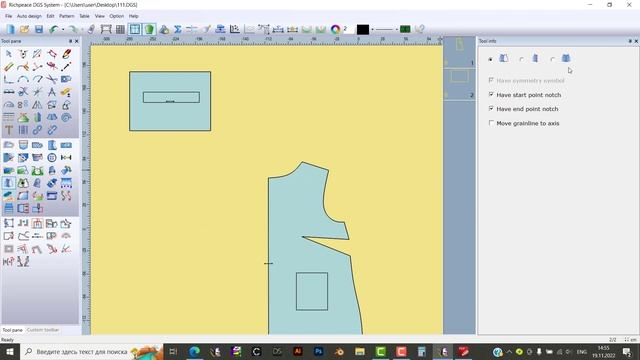Select piece thumbnail 1 in piece list

[459, 51]
